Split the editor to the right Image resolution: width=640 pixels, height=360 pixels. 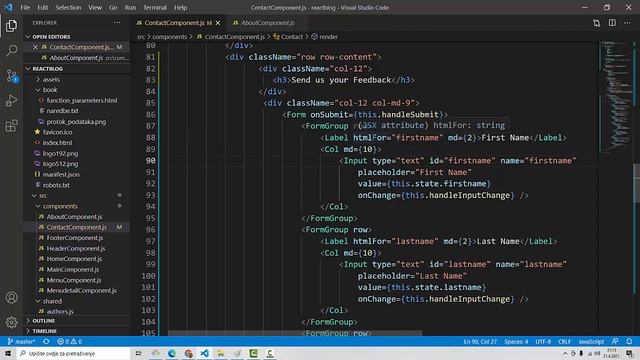(612, 23)
